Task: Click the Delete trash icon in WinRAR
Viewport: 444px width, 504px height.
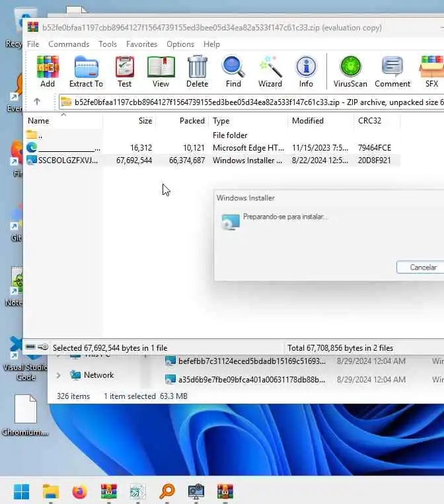Action: click(x=197, y=71)
